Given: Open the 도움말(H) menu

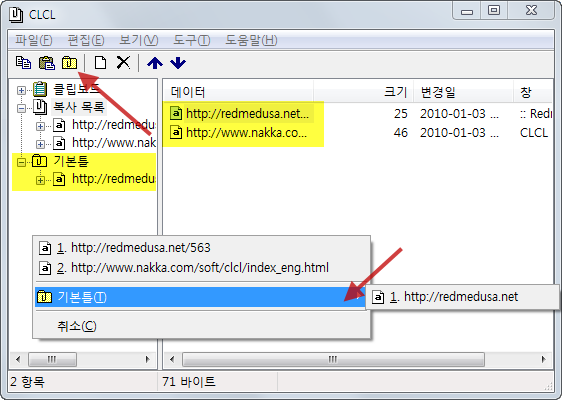Looking at the screenshot, I should click(251, 40).
